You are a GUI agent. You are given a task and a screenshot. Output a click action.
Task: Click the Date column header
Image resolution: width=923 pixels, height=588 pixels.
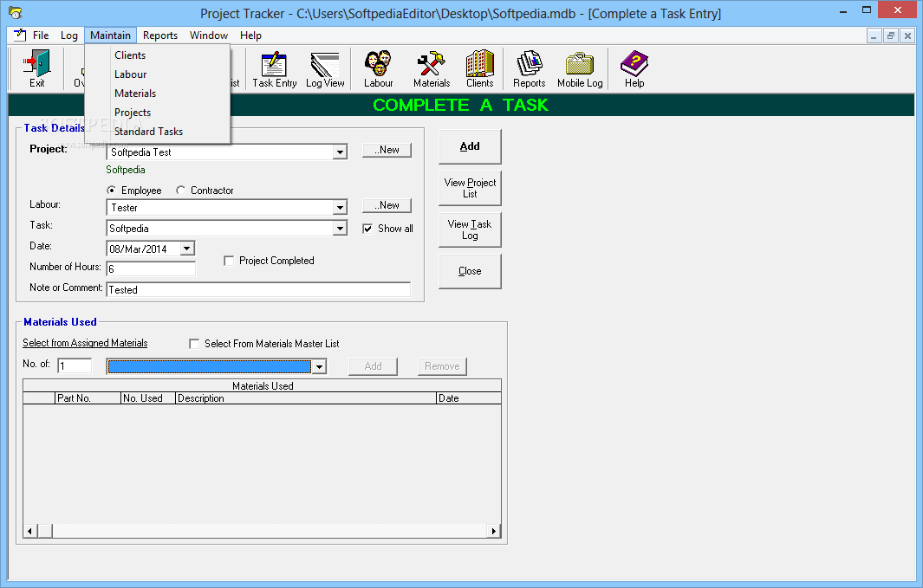pos(469,398)
